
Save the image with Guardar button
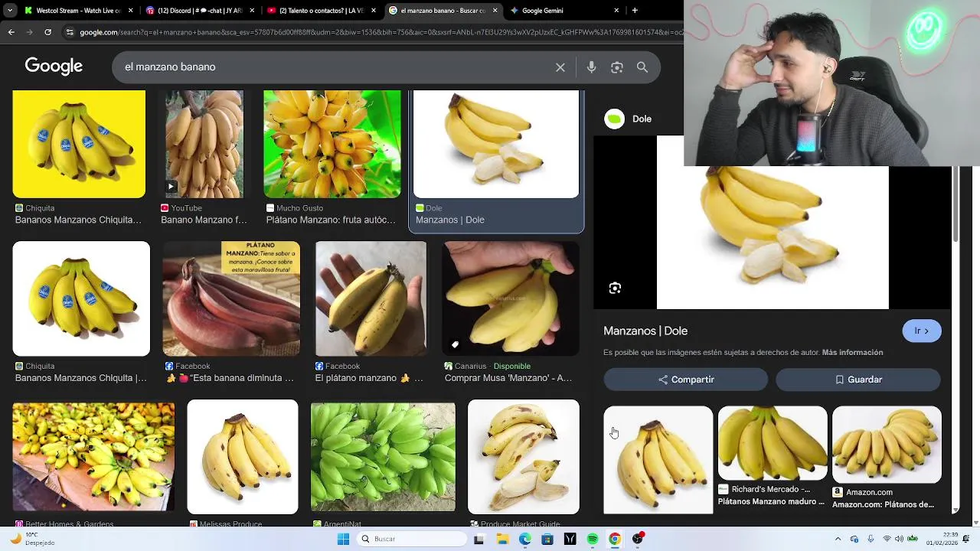pos(858,380)
